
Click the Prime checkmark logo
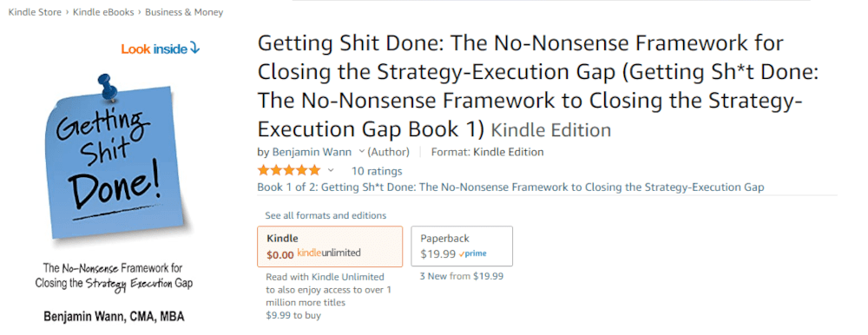click(x=473, y=254)
